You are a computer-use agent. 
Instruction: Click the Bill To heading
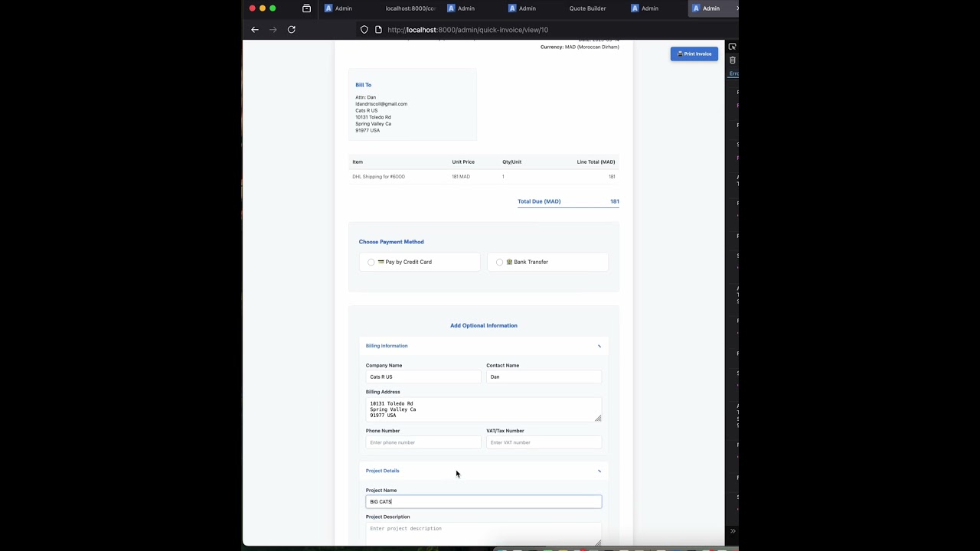point(363,85)
